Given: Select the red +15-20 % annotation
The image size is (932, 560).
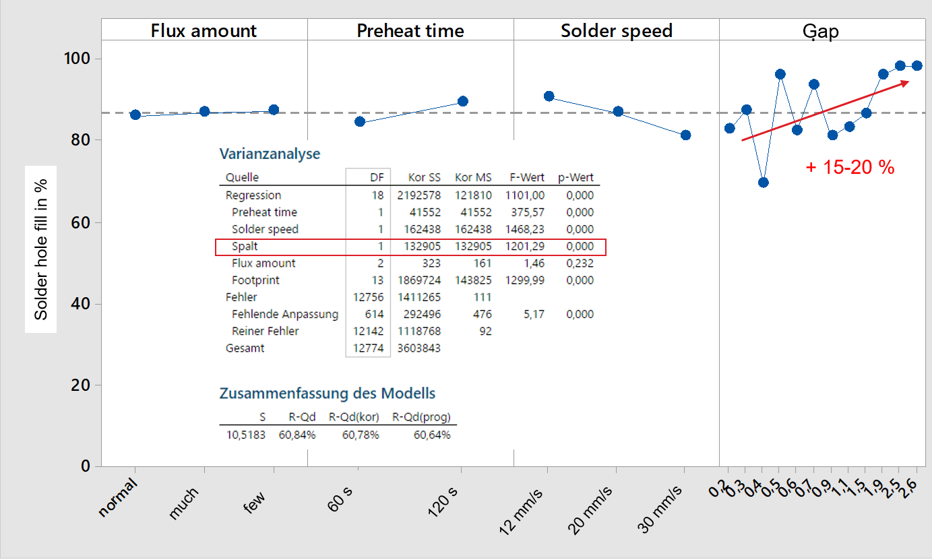Looking at the screenshot, I should tap(850, 167).
